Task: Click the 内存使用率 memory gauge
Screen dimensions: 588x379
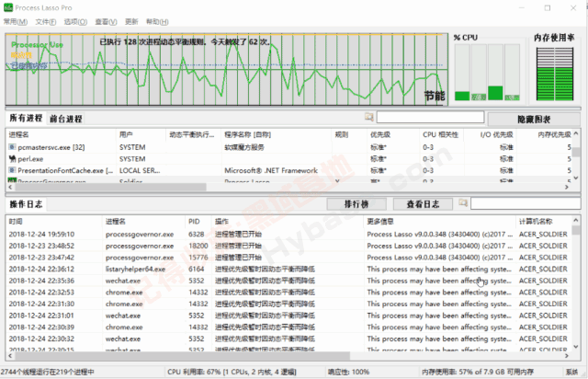Action: coord(555,74)
